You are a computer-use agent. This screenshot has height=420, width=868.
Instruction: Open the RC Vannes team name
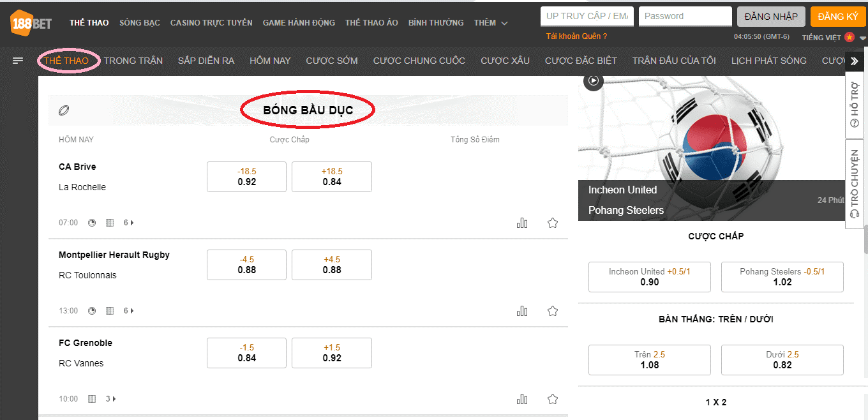[x=81, y=363]
